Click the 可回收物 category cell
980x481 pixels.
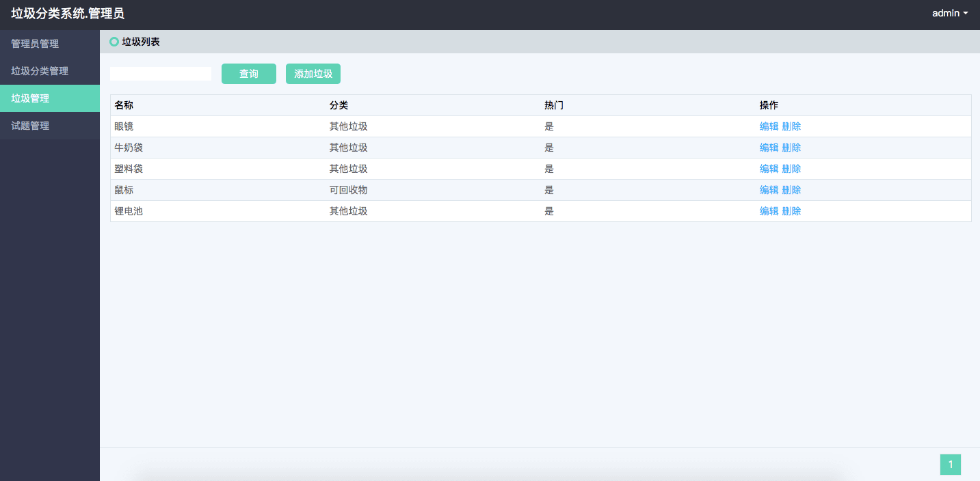click(x=349, y=190)
